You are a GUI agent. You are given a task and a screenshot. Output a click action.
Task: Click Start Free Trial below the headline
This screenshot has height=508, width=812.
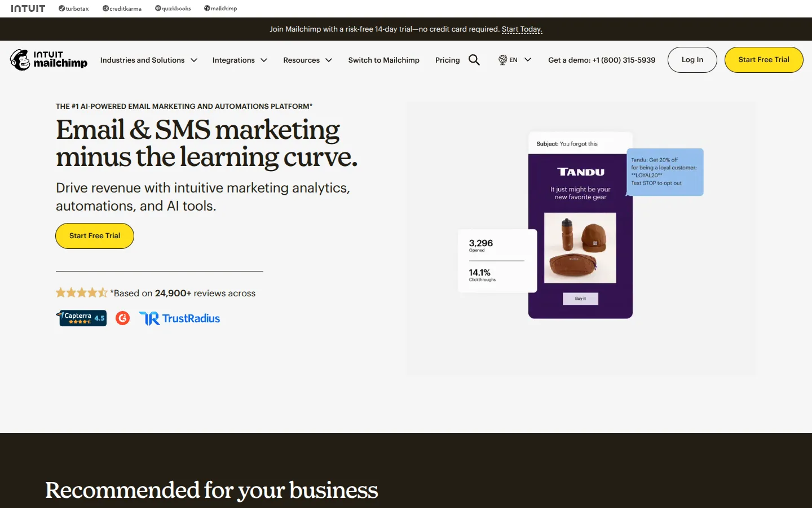[x=95, y=236]
